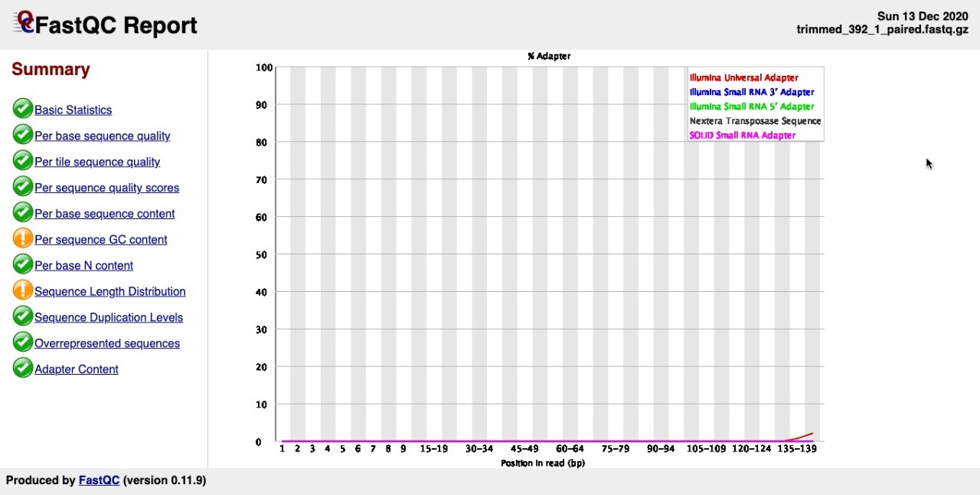Image resolution: width=980 pixels, height=495 pixels.
Task: Click the green pass icon beside Basic Statistics
Action: pos(22,108)
